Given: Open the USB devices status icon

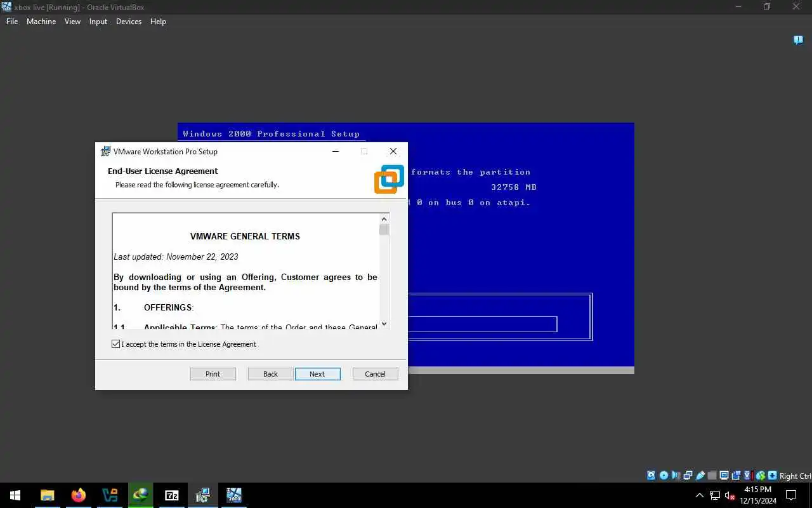Looking at the screenshot, I should point(700,476).
